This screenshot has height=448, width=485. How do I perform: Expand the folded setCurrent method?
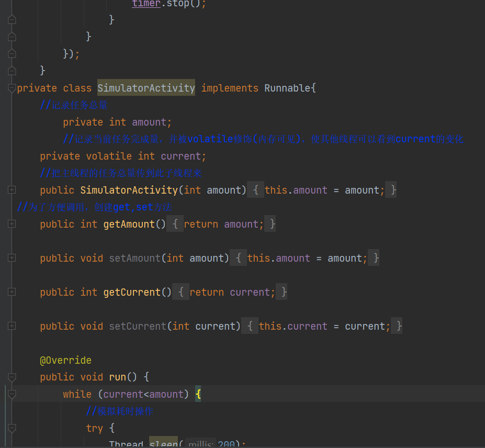tap(12, 326)
